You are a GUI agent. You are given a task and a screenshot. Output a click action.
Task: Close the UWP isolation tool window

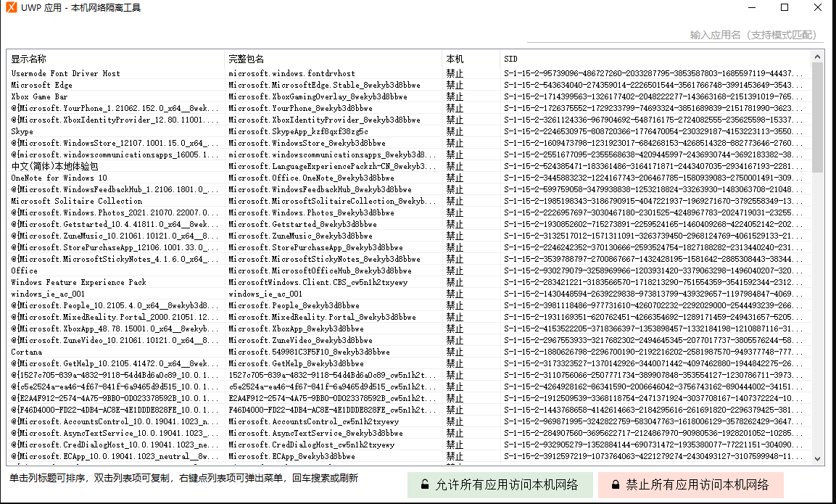coord(817,7)
